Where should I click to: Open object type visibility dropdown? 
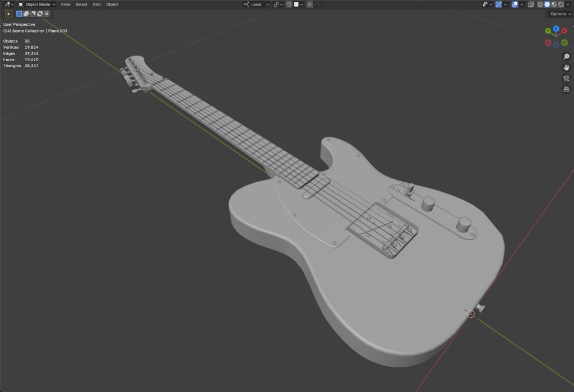487,4
